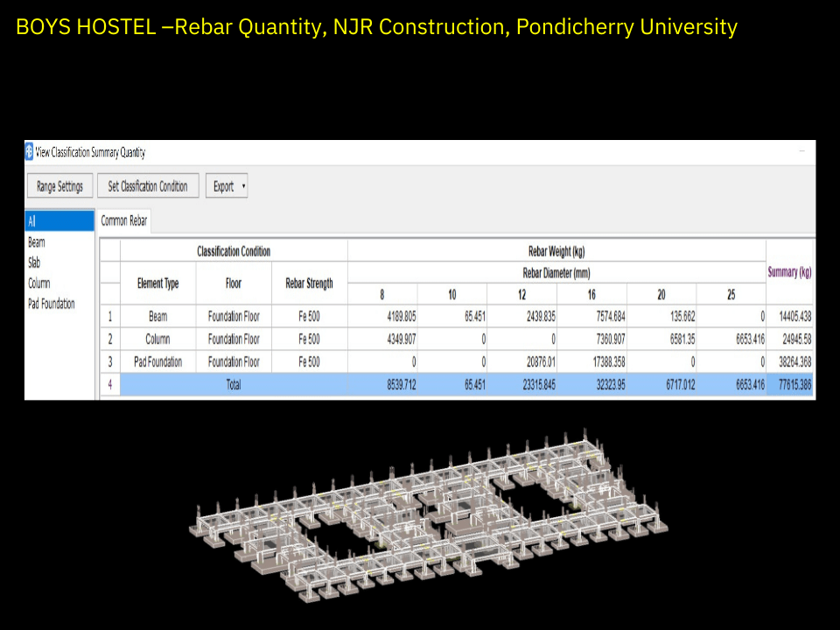The image size is (840, 630).
Task: Click the 20 mm diameter column header
Action: click(x=661, y=295)
